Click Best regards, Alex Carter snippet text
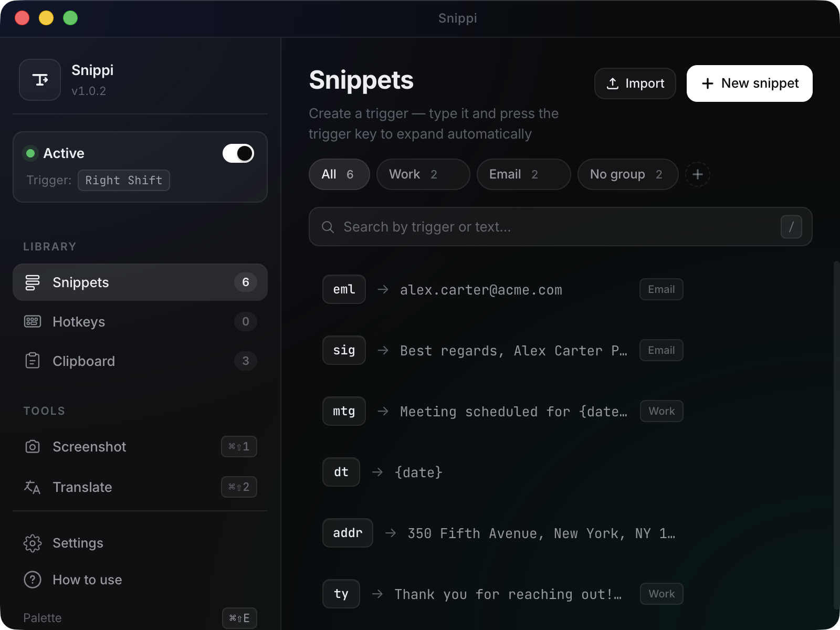 [x=513, y=351]
